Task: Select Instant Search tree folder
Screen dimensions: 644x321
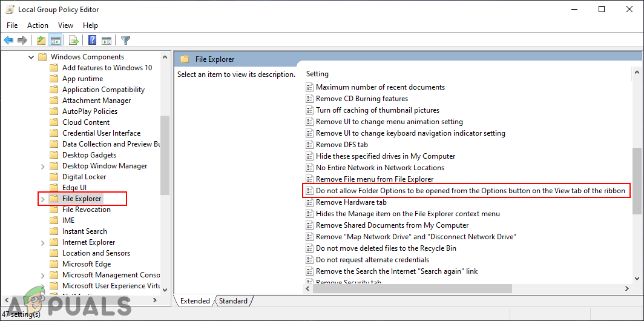Action: coord(85,231)
